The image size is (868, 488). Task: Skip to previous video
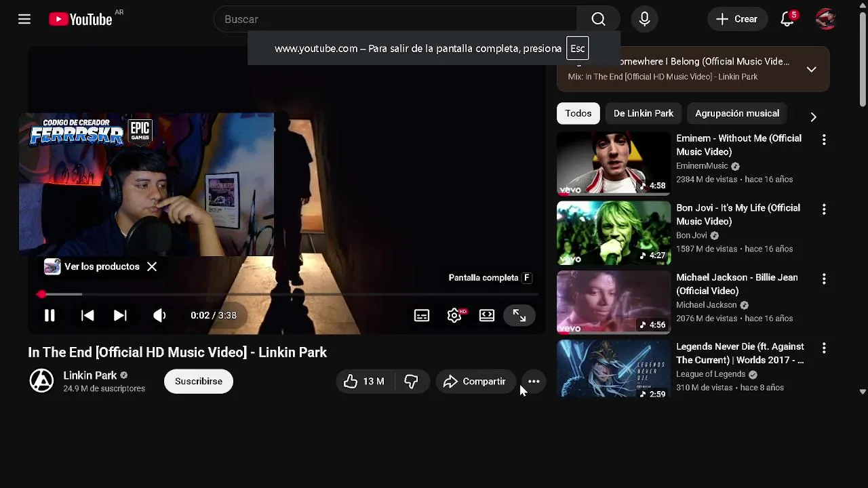pyautogui.click(x=87, y=315)
